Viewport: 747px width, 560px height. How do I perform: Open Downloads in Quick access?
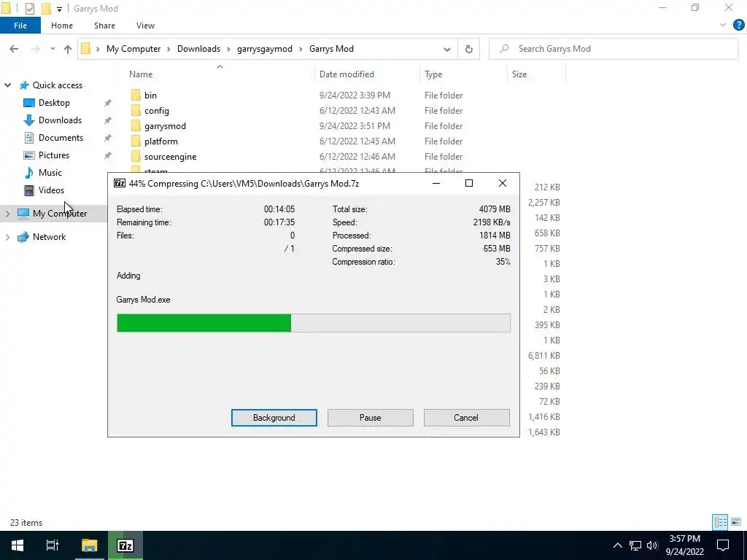click(x=60, y=120)
